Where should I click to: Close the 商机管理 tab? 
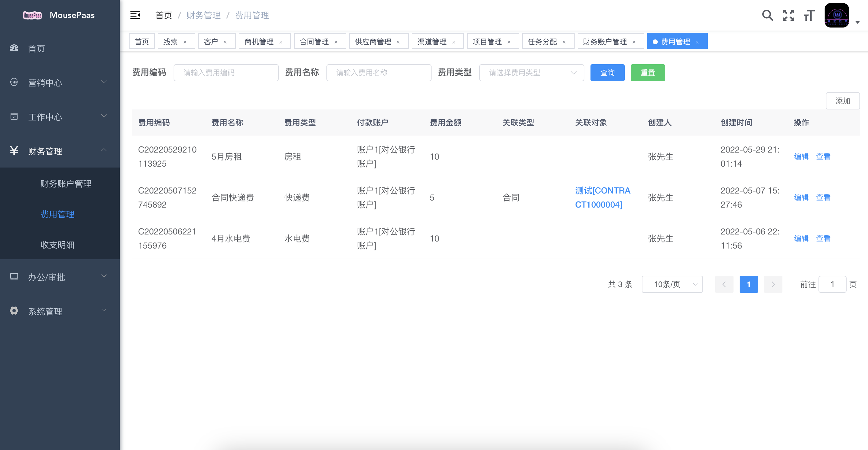[x=280, y=42]
